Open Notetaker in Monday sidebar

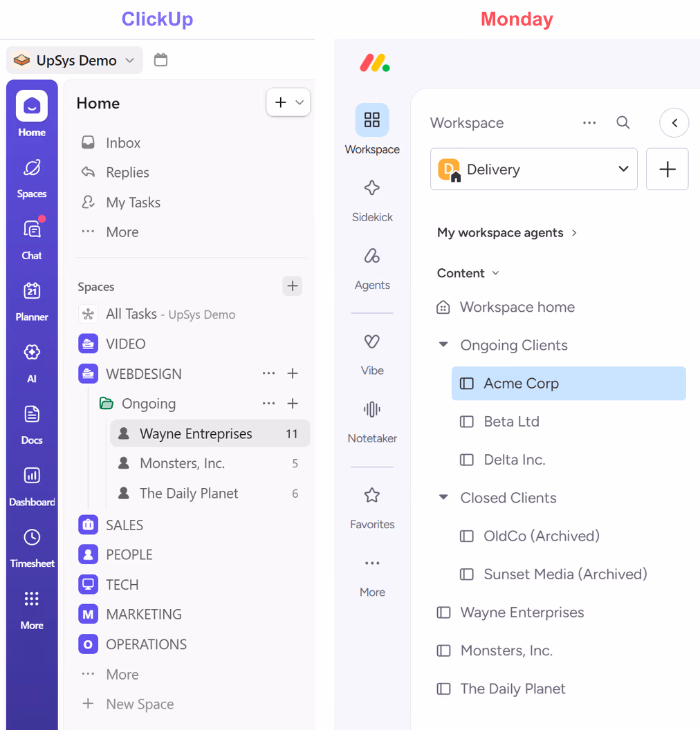pyautogui.click(x=372, y=422)
